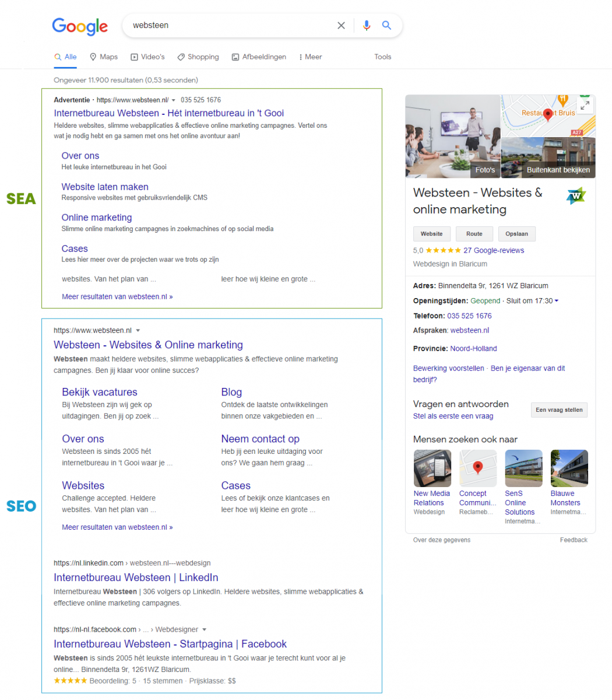
Task: Click the red map pin on the map
Action: point(547,115)
